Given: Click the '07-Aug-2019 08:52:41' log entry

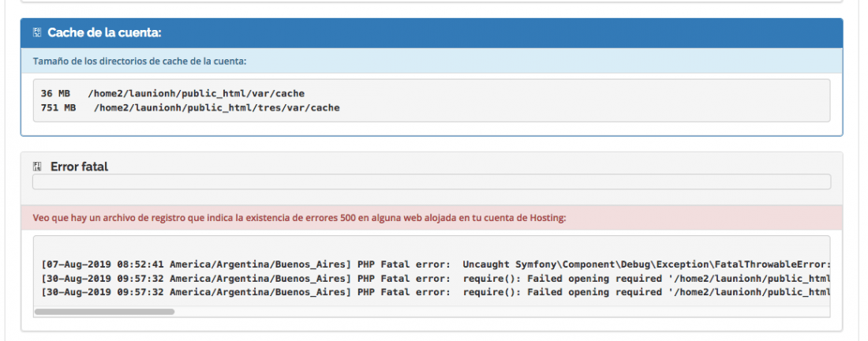Looking at the screenshot, I should pos(436,264).
